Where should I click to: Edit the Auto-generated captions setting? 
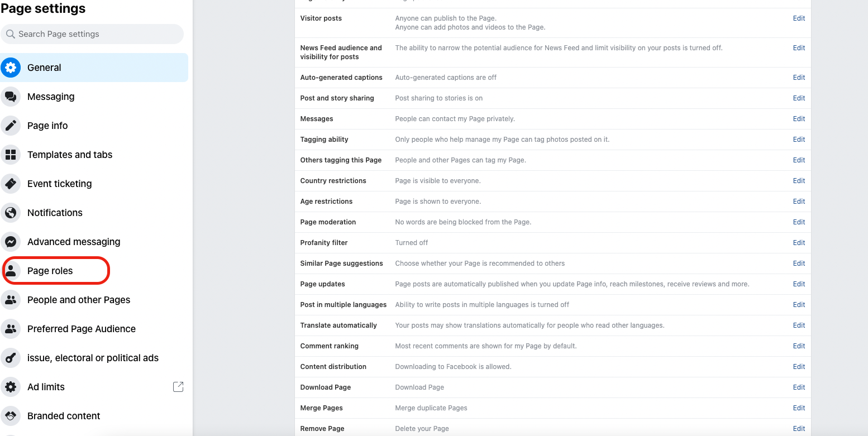(799, 78)
